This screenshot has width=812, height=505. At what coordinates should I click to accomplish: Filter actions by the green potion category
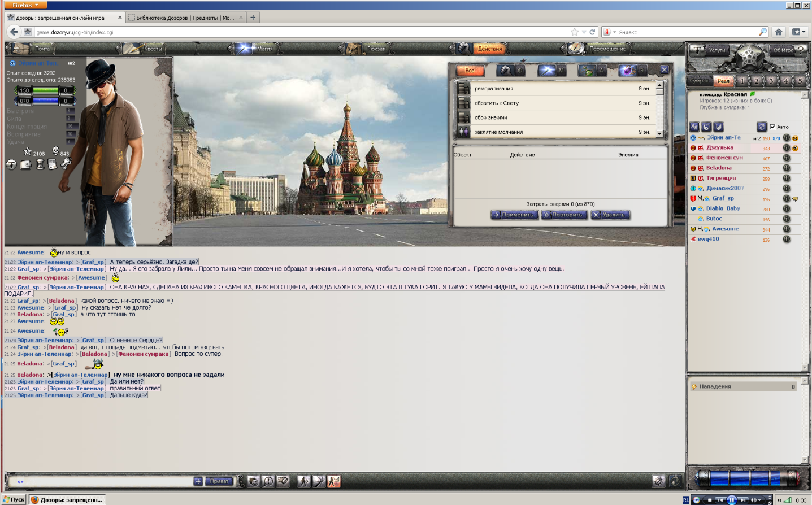tap(592, 71)
